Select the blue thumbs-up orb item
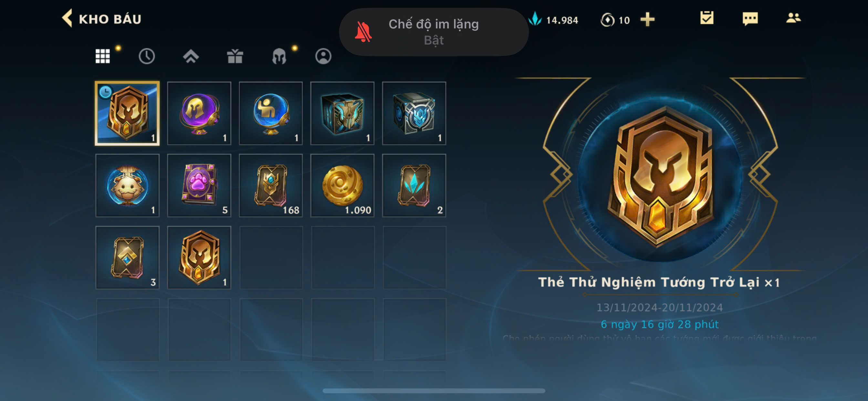Image resolution: width=868 pixels, height=401 pixels. [271, 114]
